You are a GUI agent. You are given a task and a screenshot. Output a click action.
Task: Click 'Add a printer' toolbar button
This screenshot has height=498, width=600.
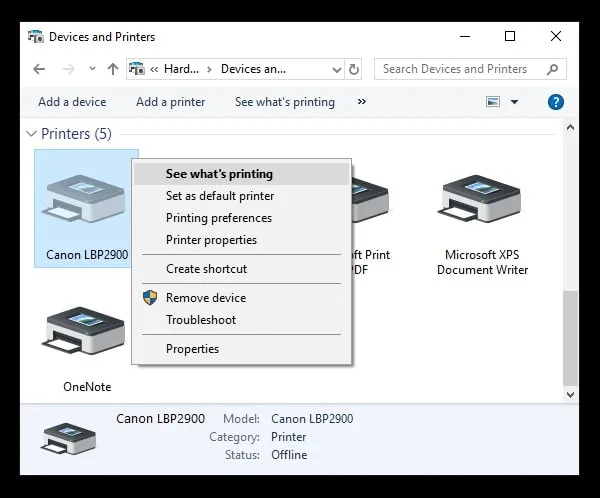[x=170, y=102]
